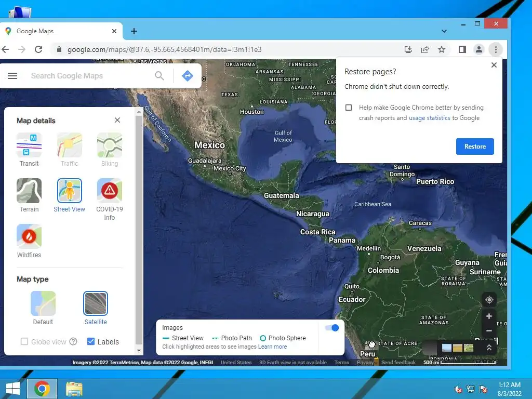This screenshot has height=399, width=532.
Task: Click the Chrome taskbar icon
Action: pos(42,389)
